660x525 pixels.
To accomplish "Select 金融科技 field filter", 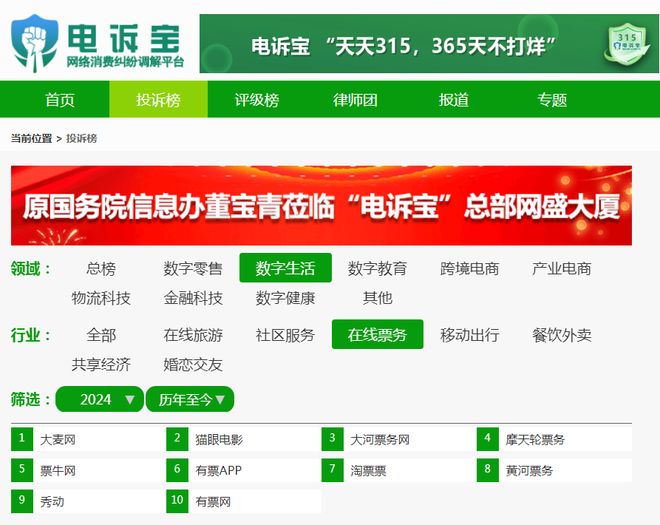I will click(x=193, y=298).
